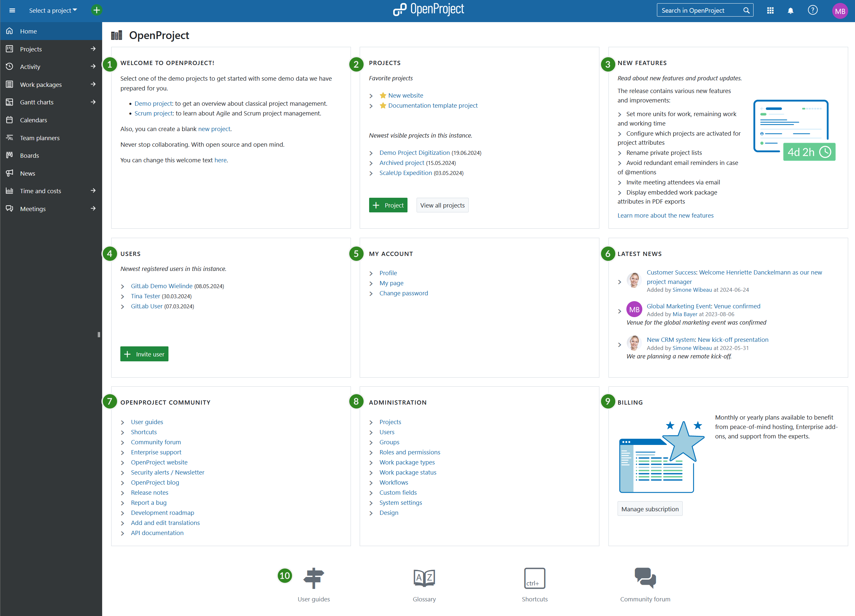Open the Community forum speech bubbles icon

[x=645, y=578]
